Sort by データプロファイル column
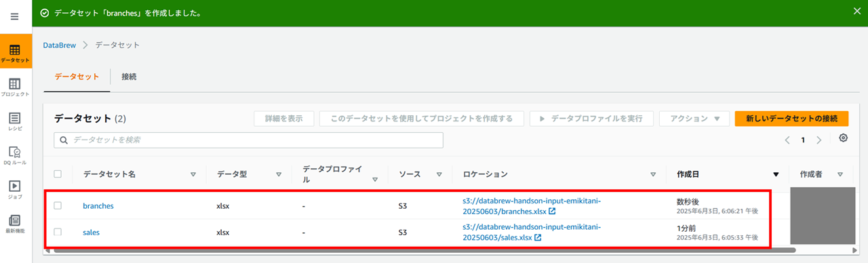 pos(375,180)
